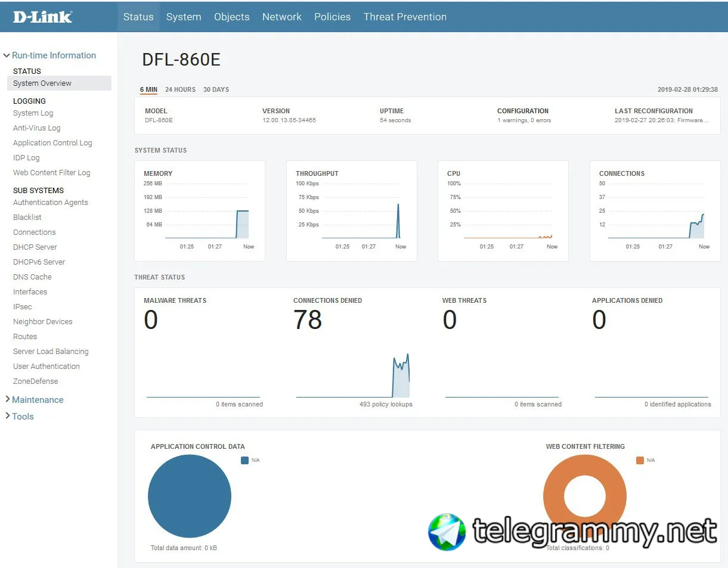Expand the Tools section
This screenshot has width=728, height=568.
click(19, 417)
